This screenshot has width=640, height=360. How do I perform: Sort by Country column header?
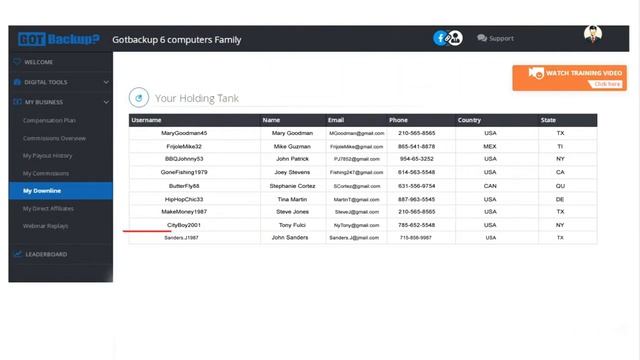tap(469, 120)
